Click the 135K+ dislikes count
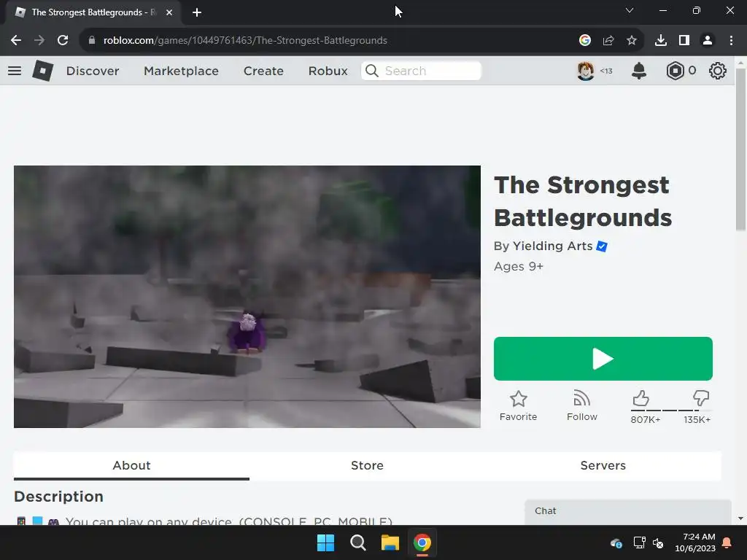This screenshot has width=747, height=560. (697, 420)
